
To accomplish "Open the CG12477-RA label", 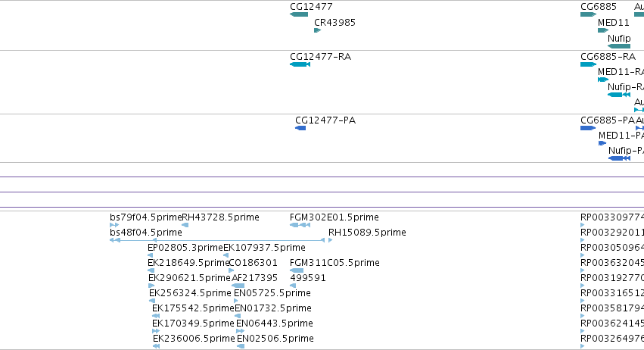I will [x=320, y=57].
